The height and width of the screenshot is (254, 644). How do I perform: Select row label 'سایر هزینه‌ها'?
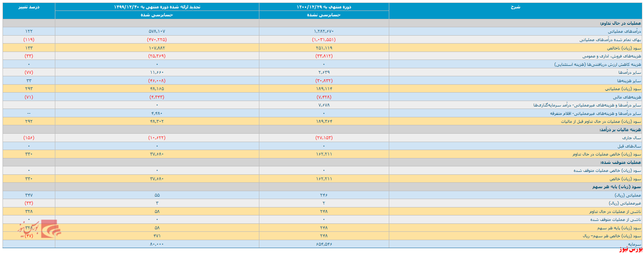pyautogui.click(x=630, y=80)
